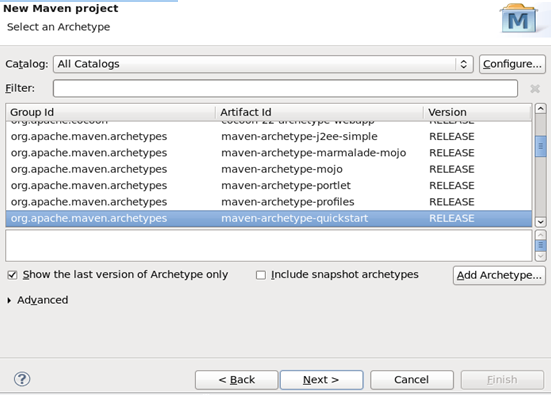The width and height of the screenshot is (551, 395).
Task: Click group id in maven-archetype-profiles row
Action: [x=89, y=202]
